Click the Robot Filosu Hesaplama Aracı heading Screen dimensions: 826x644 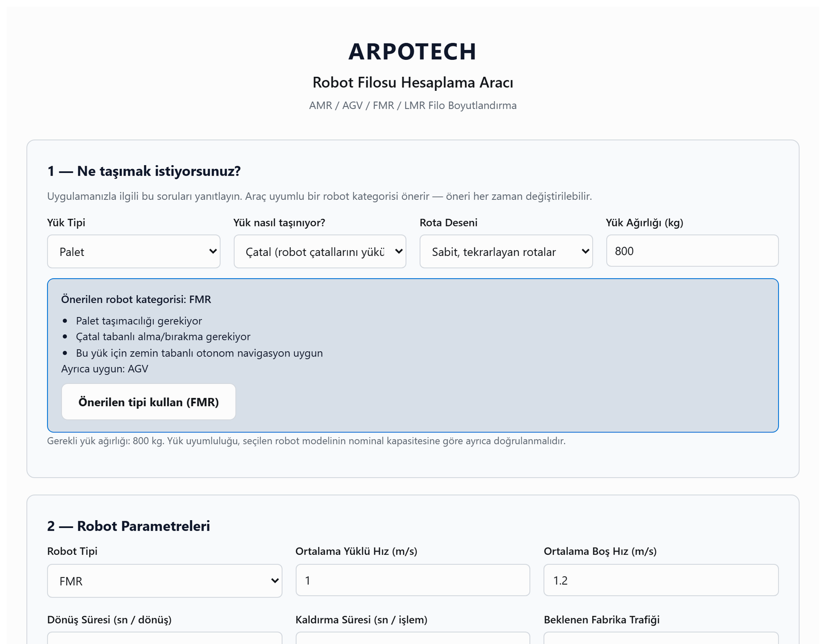[413, 83]
